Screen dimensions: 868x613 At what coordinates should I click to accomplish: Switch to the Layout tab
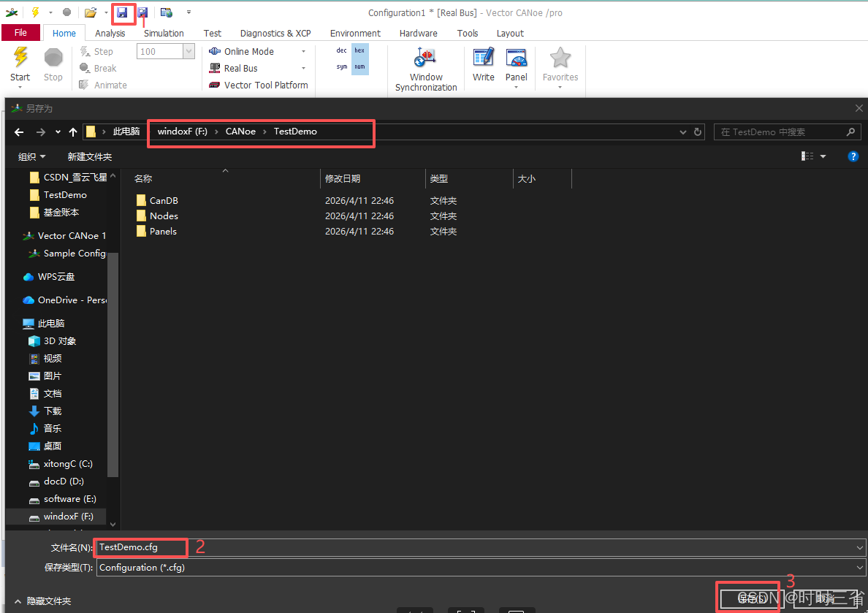pos(511,33)
